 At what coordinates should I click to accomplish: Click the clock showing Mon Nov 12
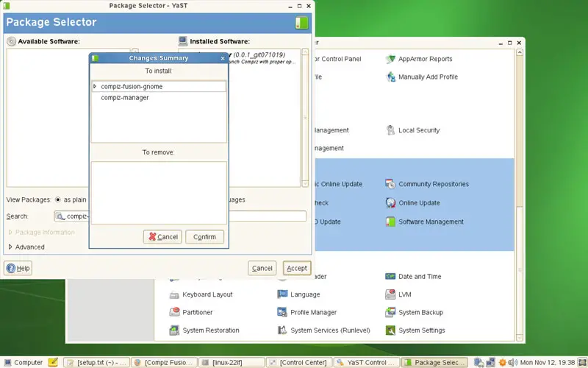548,362
